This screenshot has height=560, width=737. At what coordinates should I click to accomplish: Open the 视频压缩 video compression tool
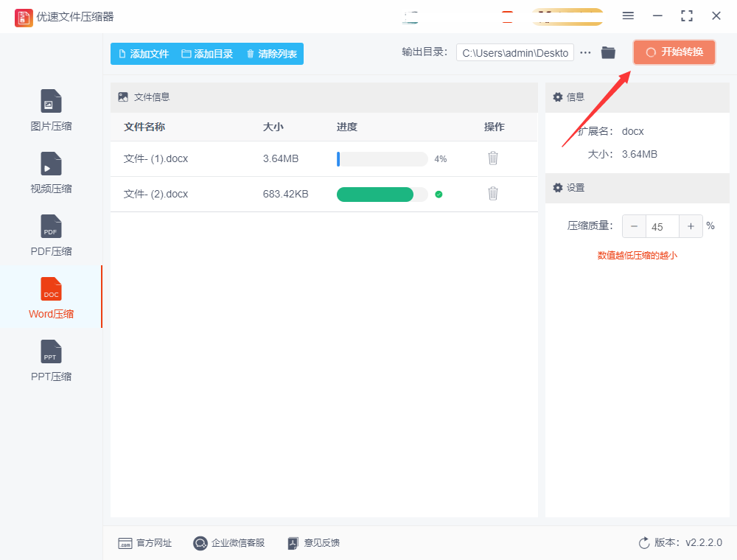(51, 173)
